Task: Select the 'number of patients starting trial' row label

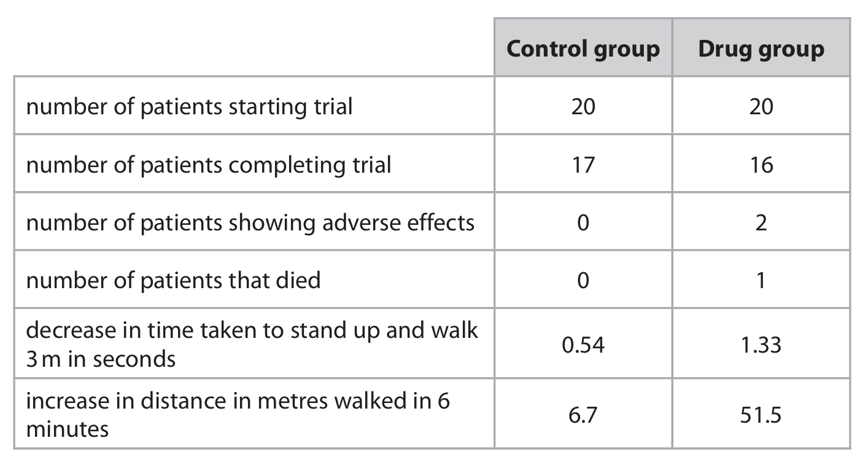Action: click(x=189, y=107)
